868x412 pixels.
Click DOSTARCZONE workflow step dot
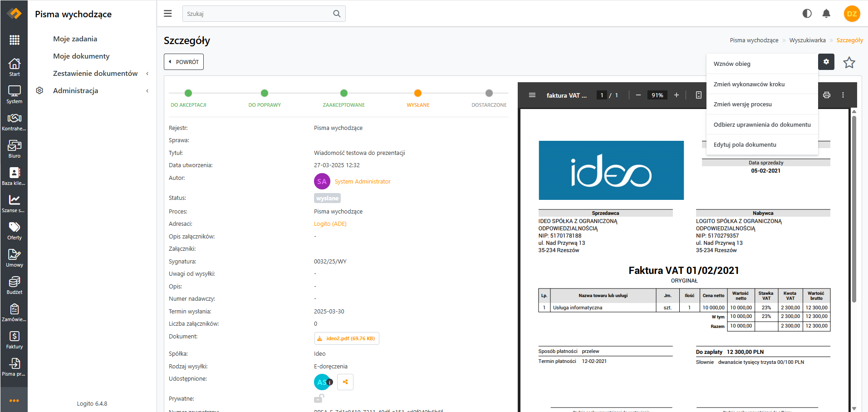[x=489, y=93]
